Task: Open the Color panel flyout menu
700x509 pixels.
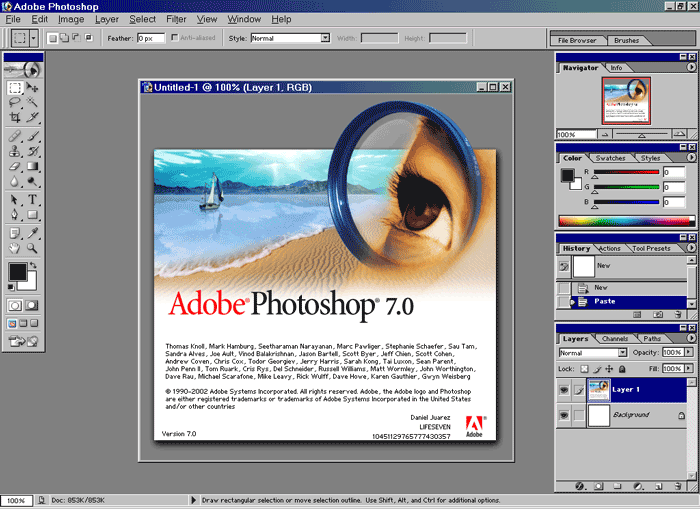Action: click(x=691, y=157)
